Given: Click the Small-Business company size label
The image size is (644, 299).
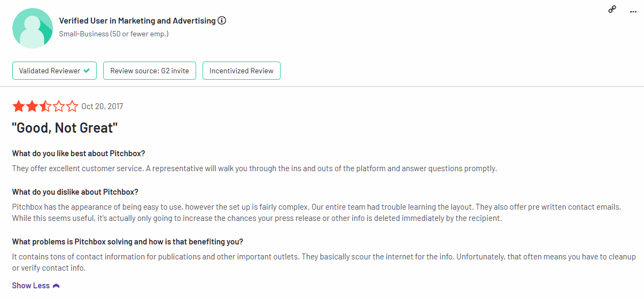Looking at the screenshot, I should point(114,34).
